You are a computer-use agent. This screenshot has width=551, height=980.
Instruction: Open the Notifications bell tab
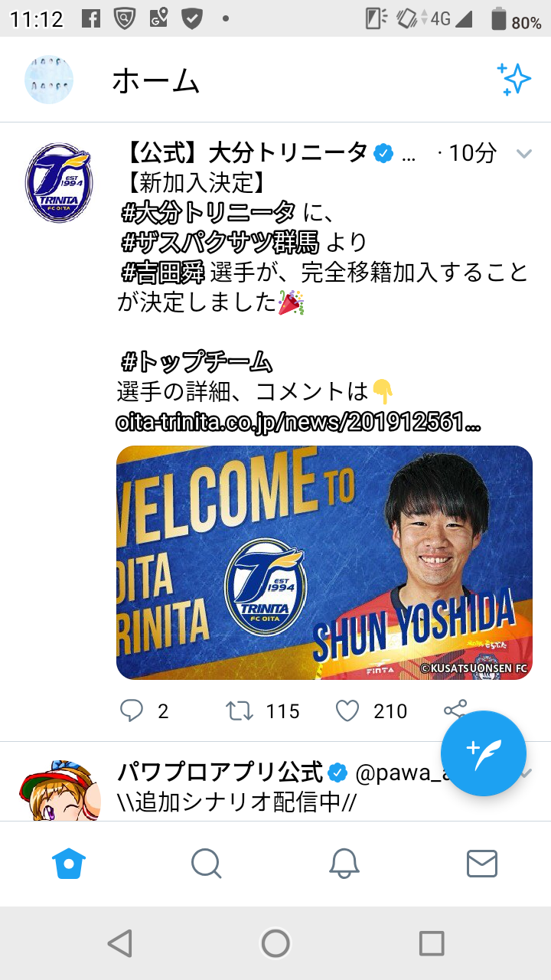click(x=344, y=864)
